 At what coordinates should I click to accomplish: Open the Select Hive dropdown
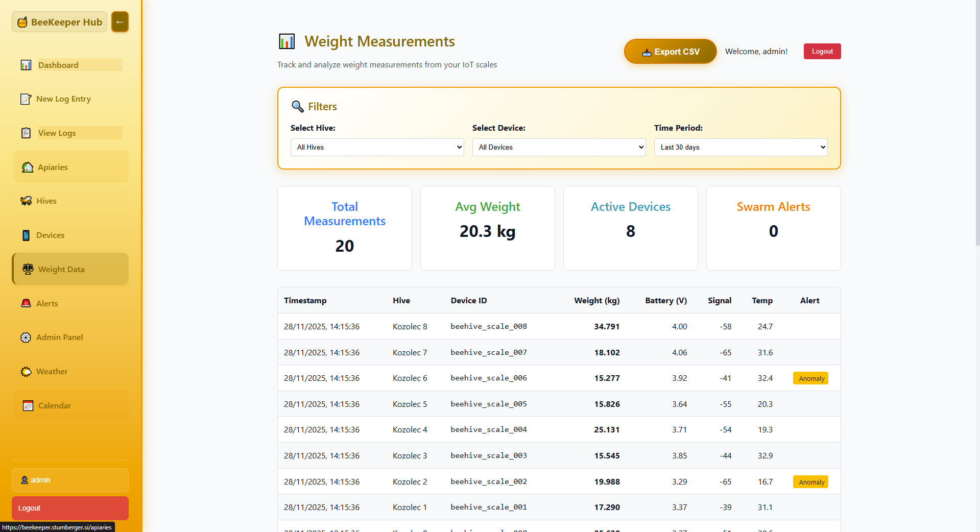coord(377,147)
